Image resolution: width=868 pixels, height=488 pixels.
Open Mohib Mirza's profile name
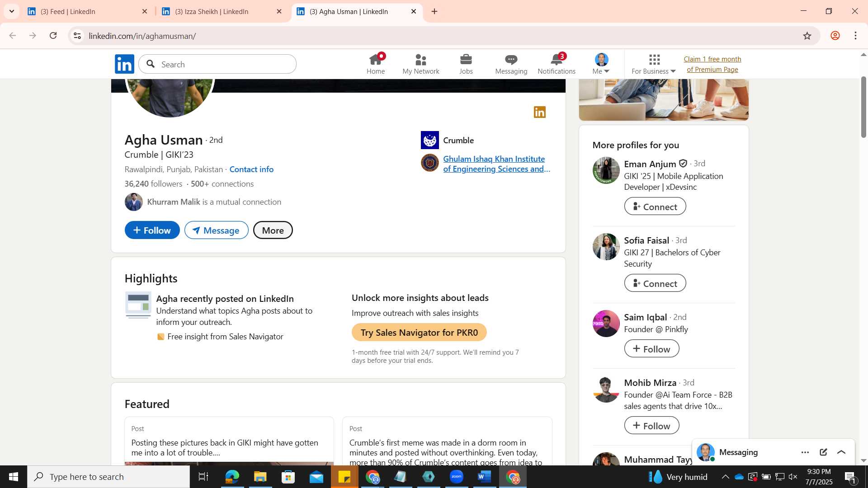pyautogui.click(x=650, y=382)
